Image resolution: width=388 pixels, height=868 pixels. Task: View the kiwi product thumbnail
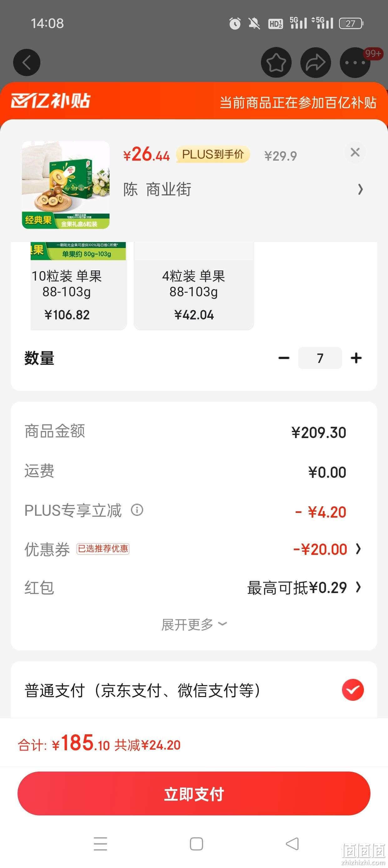click(x=66, y=185)
